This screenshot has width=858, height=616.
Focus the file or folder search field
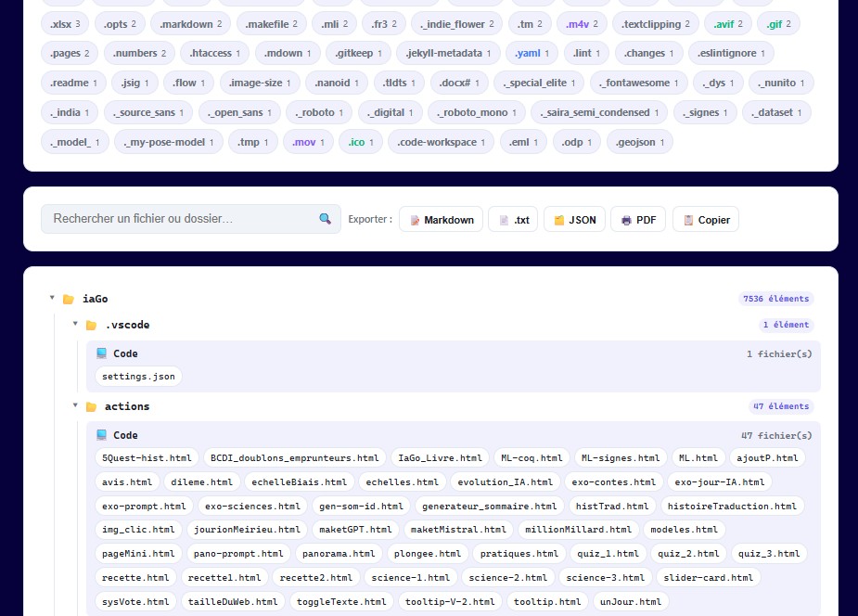(191, 219)
